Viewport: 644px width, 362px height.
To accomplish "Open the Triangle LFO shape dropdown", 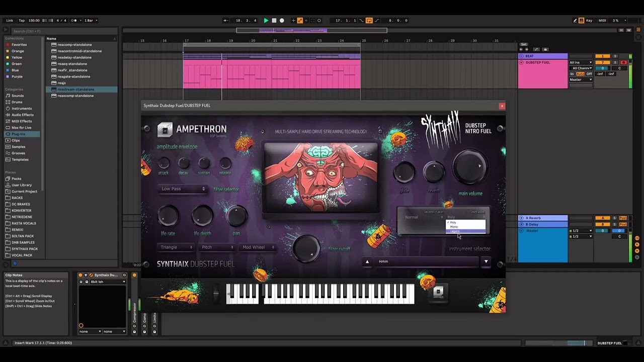I will (175, 247).
